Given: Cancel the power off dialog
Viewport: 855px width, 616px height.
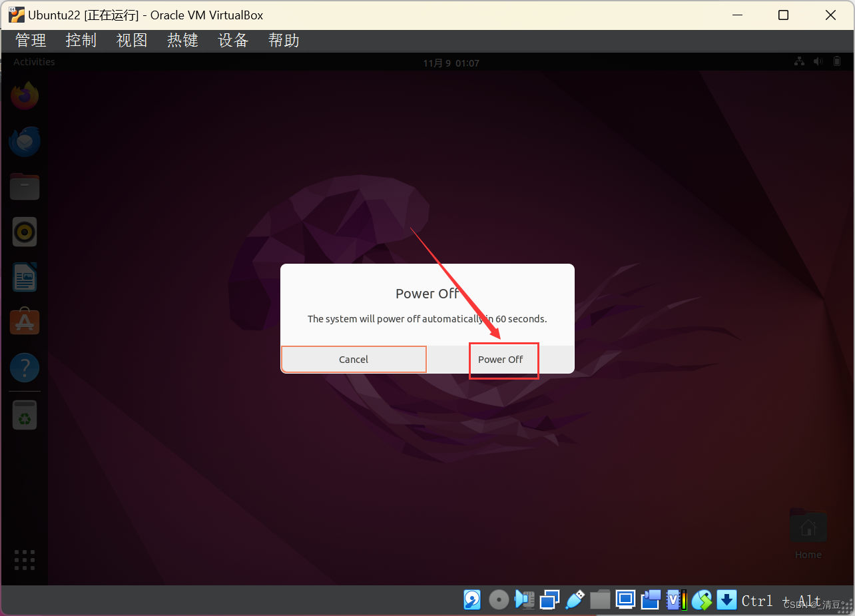Looking at the screenshot, I should coord(354,360).
